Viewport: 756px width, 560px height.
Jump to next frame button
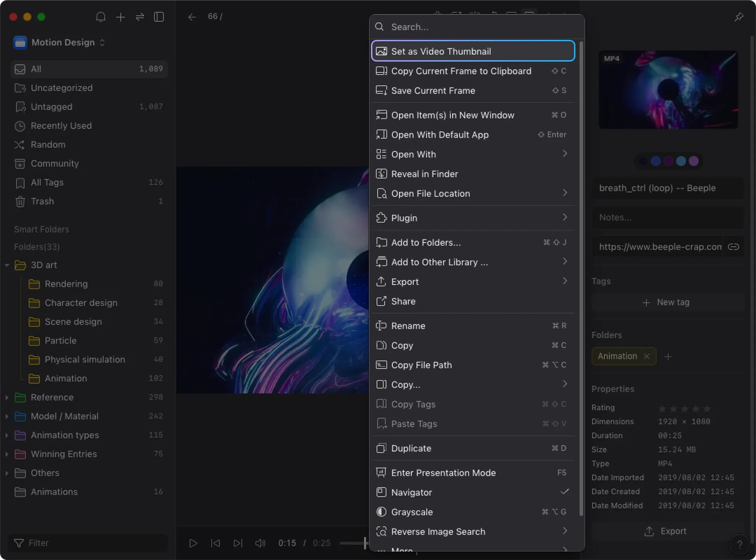pyautogui.click(x=238, y=543)
